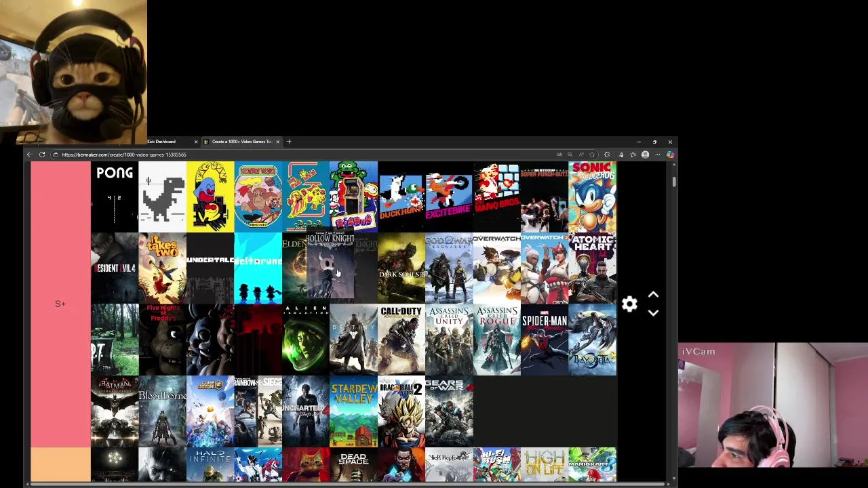
Task: Select the P.T. forest thumbnail
Action: pyautogui.click(x=115, y=340)
